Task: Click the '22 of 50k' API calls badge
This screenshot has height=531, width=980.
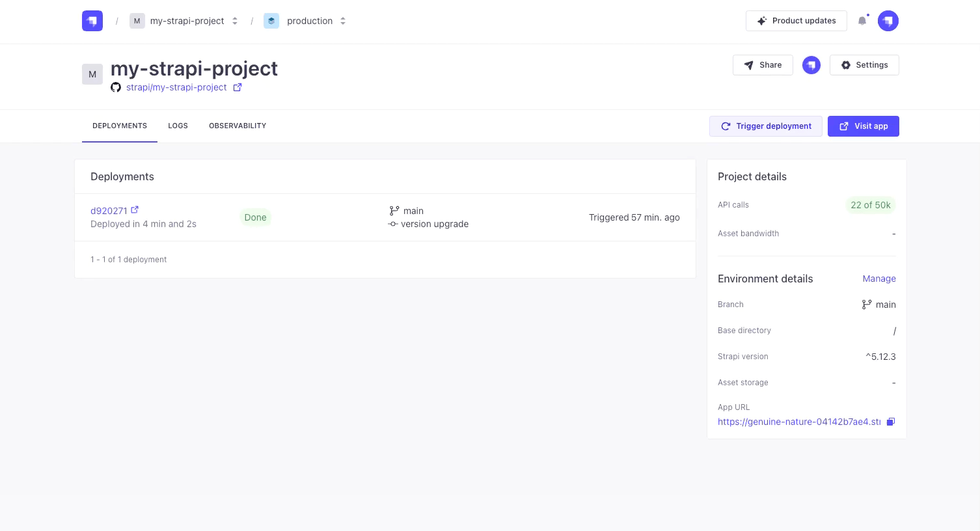Action: point(871,205)
